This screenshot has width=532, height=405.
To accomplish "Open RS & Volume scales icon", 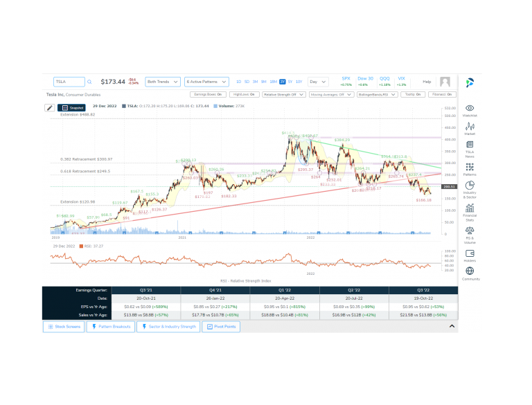I will (470, 231).
